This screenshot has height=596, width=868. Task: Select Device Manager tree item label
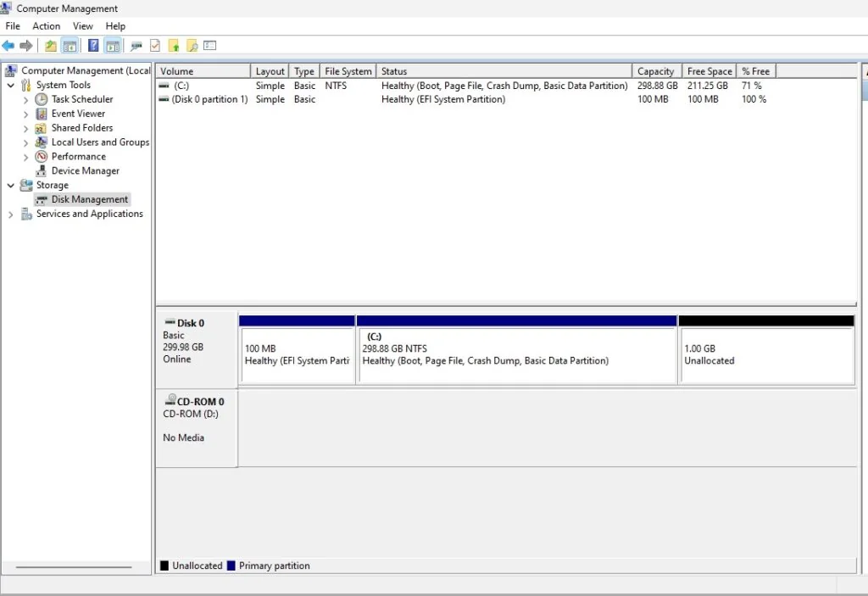coord(86,171)
